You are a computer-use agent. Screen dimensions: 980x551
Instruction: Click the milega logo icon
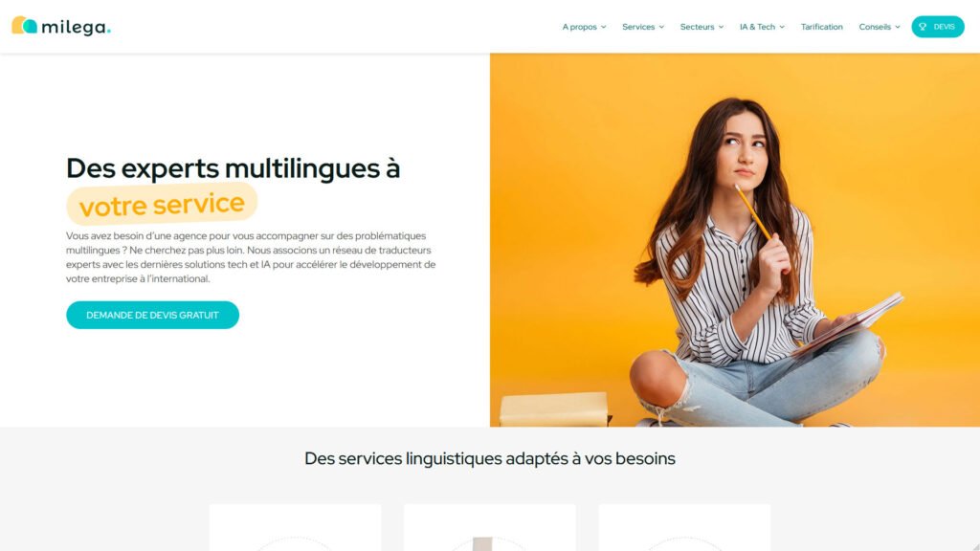tap(24, 26)
